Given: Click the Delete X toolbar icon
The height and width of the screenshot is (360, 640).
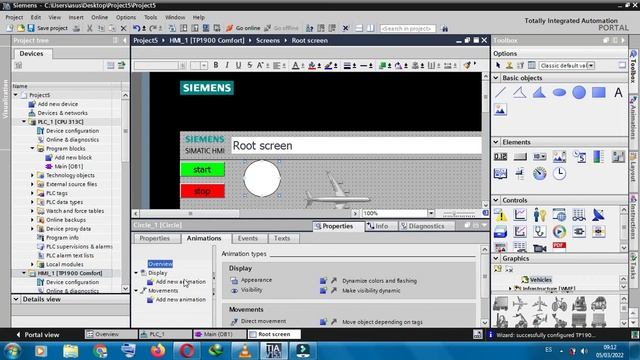Looking at the screenshot, I should [x=123, y=28].
